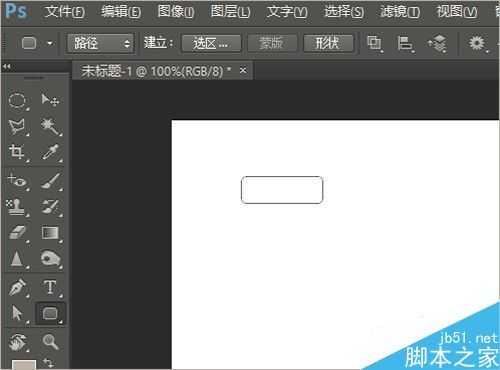Select the Elliptical Marquee tool
This screenshot has height=370, width=500.
(x=17, y=100)
